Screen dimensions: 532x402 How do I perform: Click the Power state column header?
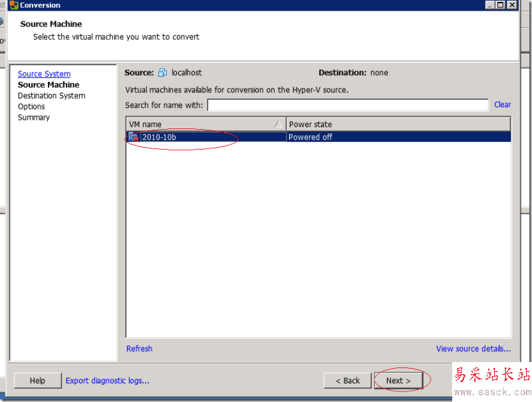coord(398,124)
